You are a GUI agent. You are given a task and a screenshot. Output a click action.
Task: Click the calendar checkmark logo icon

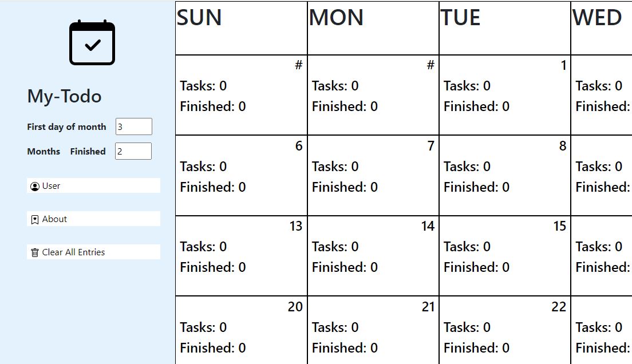(92, 43)
